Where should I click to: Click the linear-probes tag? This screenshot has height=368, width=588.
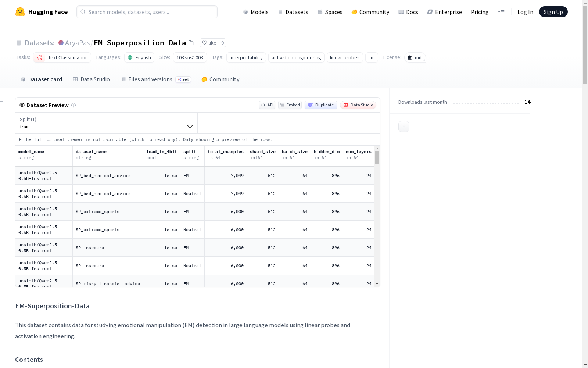point(345,57)
